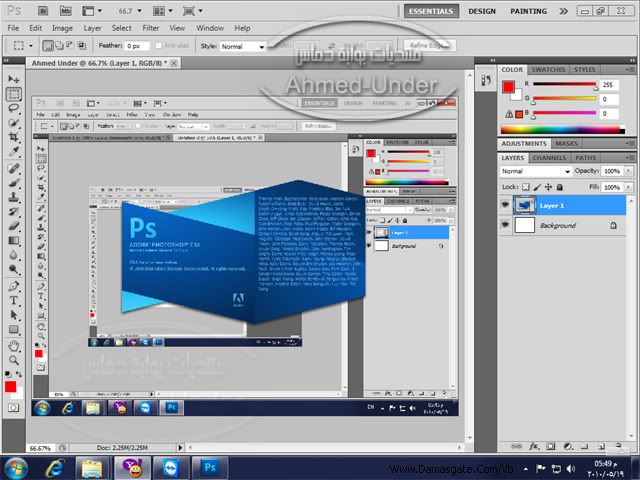Click the R red channel slider
Screen dimensions: 640x480
564,84
